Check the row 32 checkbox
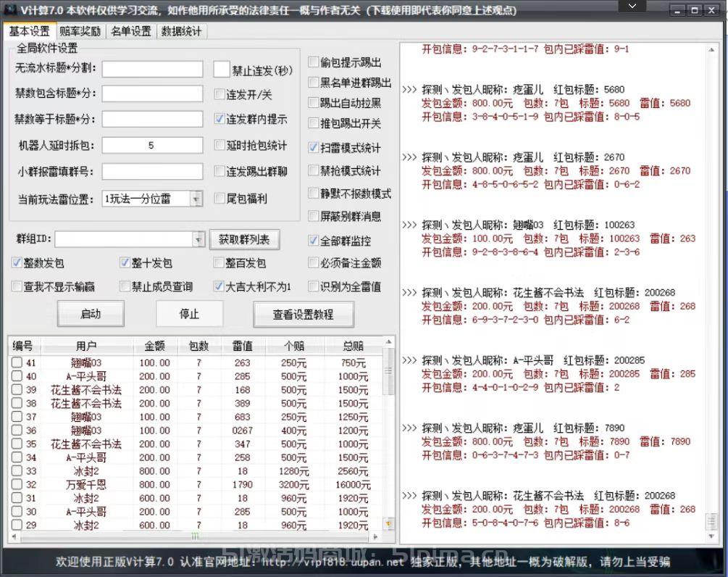 click(17, 484)
